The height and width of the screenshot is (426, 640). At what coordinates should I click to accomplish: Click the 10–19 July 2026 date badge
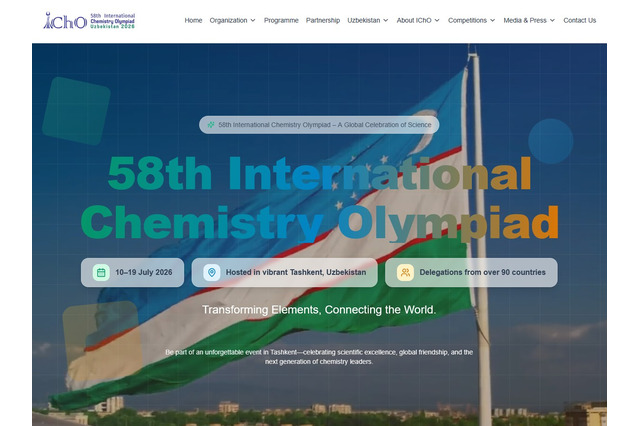133,272
